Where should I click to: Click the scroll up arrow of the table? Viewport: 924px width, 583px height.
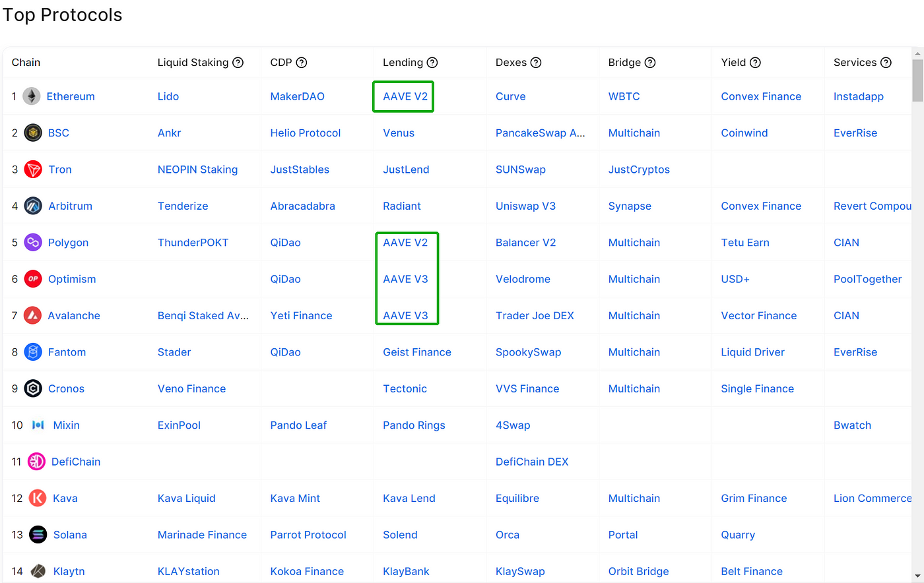pyautogui.click(x=917, y=53)
